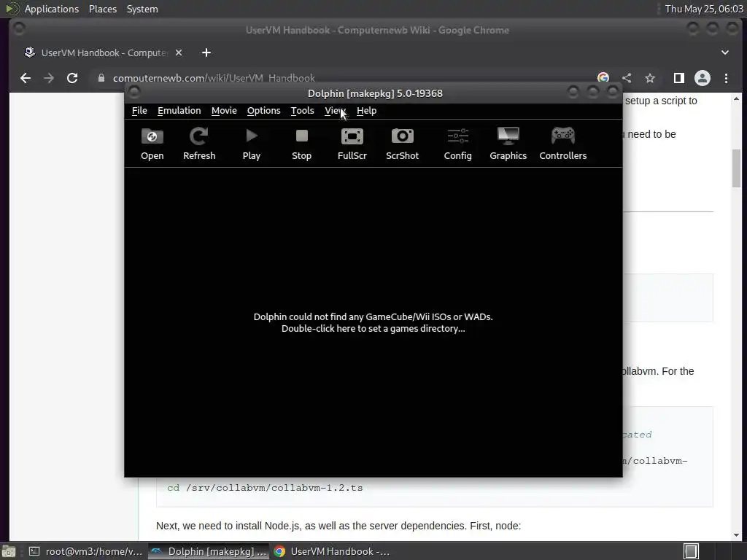This screenshot has height=560, width=747.
Task: Click the Refresh icon in Dolphin toolbar
Action: click(199, 144)
